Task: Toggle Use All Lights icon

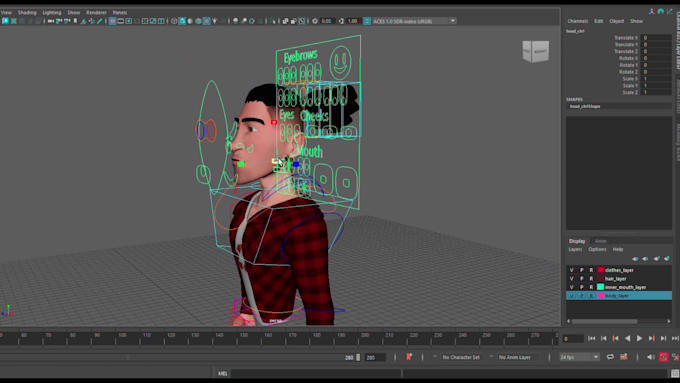Action: pyautogui.click(x=215, y=21)
